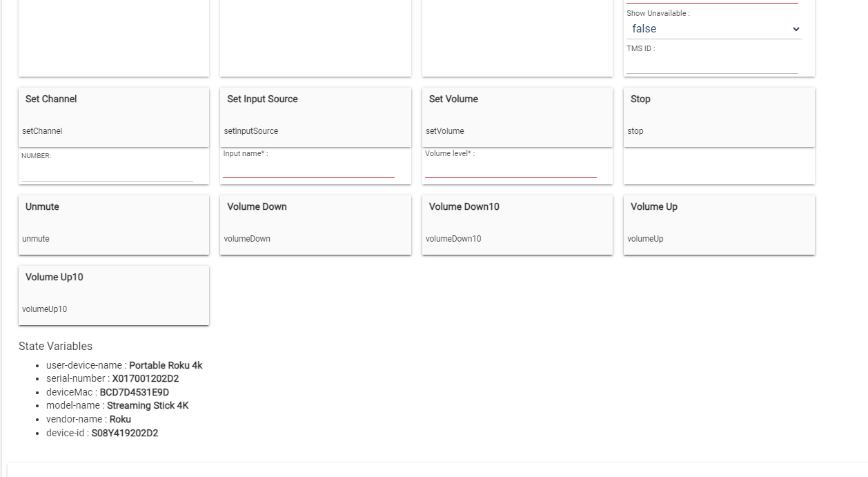This screenshot has width=868, height=477.
Task: Click the device-id value S08Y419202D2
Action: coord(125,433)
